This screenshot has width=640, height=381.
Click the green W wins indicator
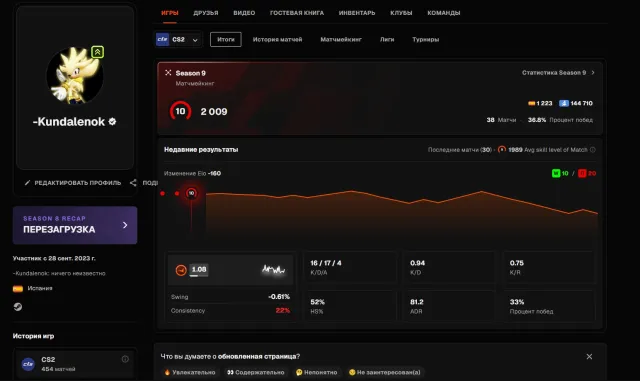(x=556, y=173)
